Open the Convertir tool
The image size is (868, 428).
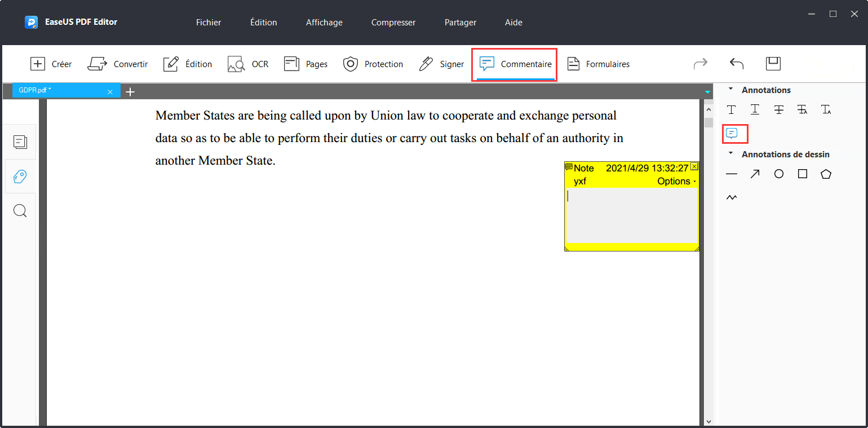(118, 64)
